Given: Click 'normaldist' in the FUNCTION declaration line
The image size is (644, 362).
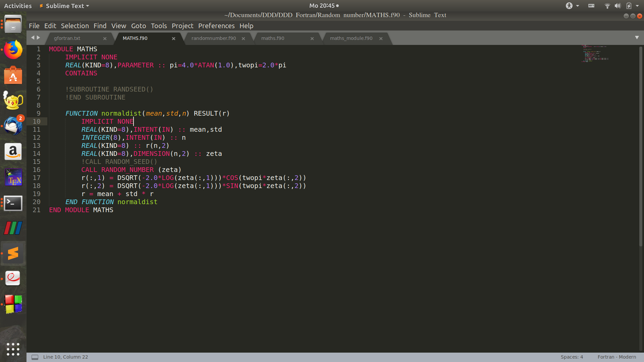Looking at the screenshot, I should pyautogui.click(x=121, y=113).
